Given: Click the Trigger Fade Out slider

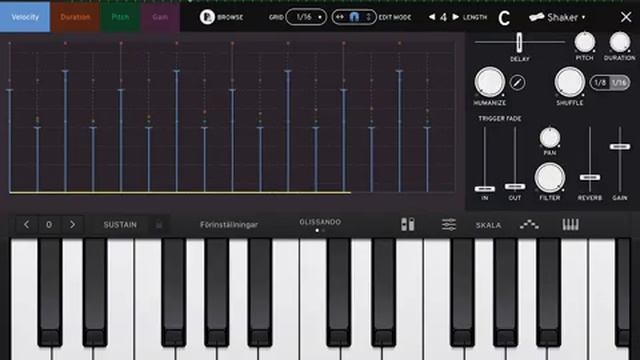Looking at the screenshot, I should pos(515,187).
